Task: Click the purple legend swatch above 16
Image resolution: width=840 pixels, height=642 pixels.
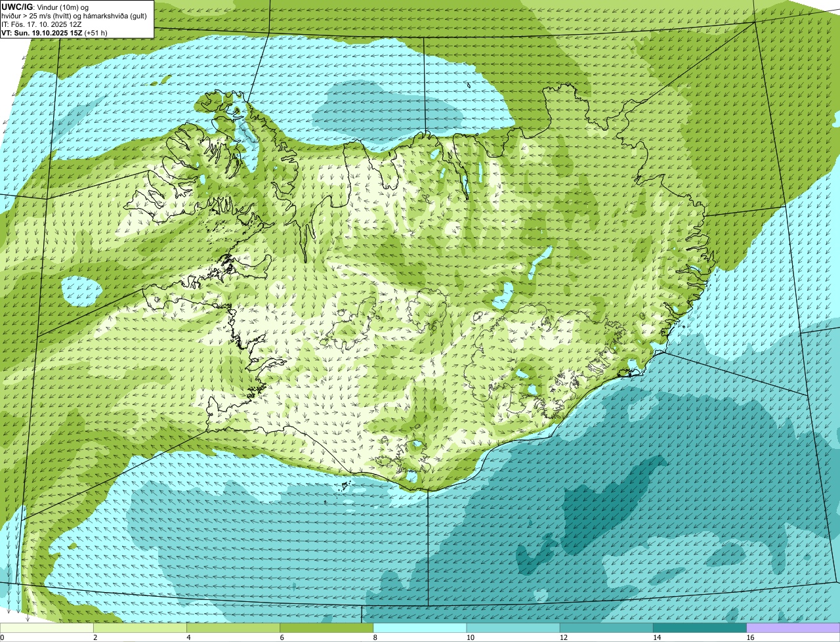Action: tap(793, 628)
